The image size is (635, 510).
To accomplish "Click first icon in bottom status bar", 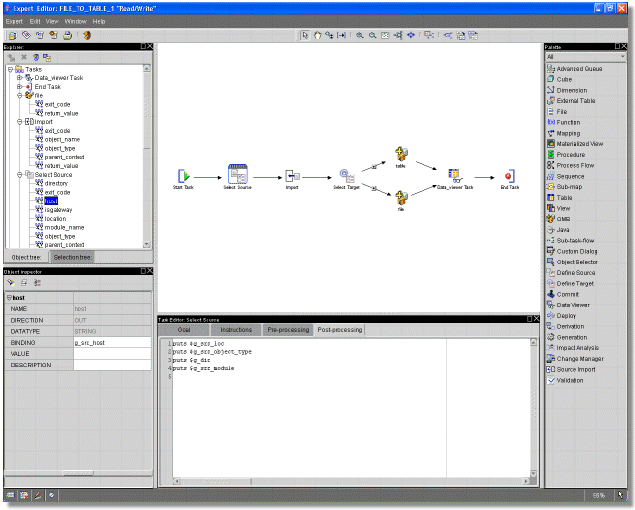I will [11, 495].
